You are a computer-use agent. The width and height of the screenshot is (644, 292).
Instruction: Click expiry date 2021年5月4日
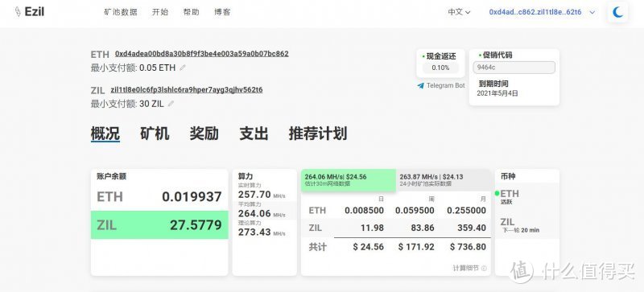(497, 93)
